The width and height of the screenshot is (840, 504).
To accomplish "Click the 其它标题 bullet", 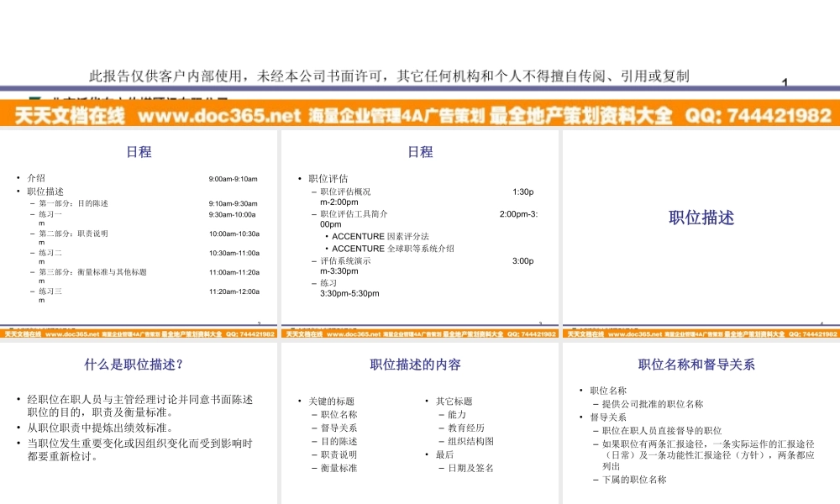I will coord(454,402).
